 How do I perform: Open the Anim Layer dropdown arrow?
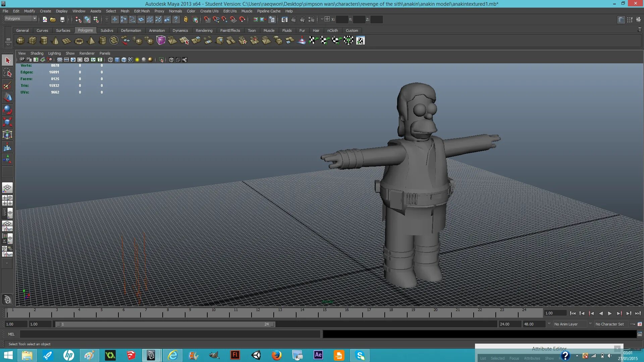click(x=549, y=324)
